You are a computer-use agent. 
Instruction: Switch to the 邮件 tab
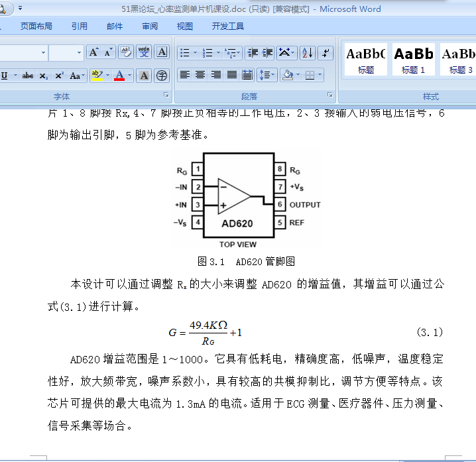pos(115,27)
